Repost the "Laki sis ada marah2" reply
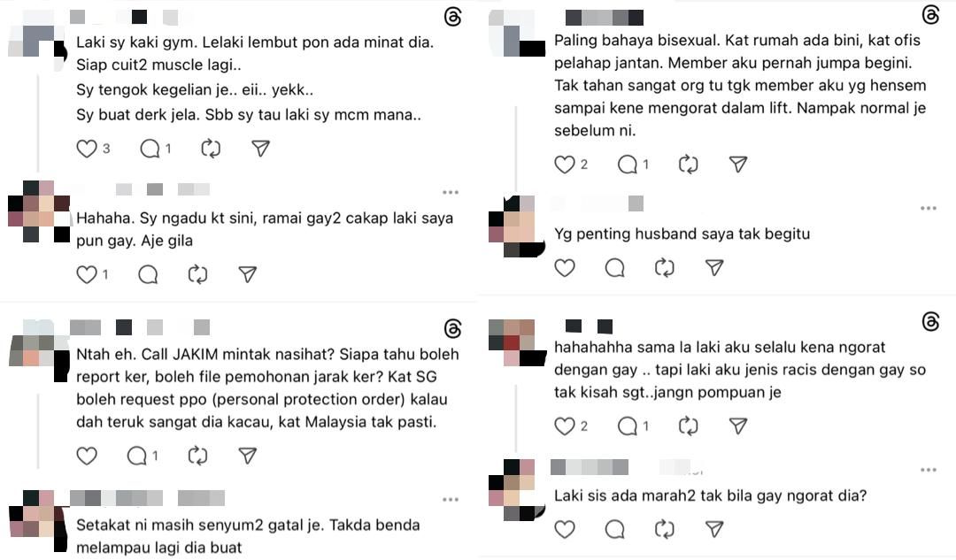Screen dimensions: 956x560 [665, 529]
